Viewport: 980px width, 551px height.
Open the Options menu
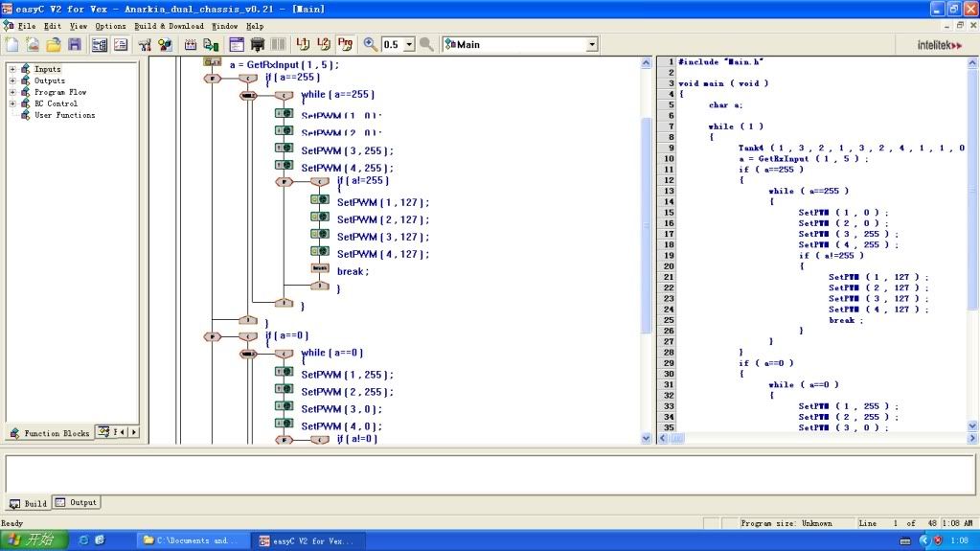110,26
